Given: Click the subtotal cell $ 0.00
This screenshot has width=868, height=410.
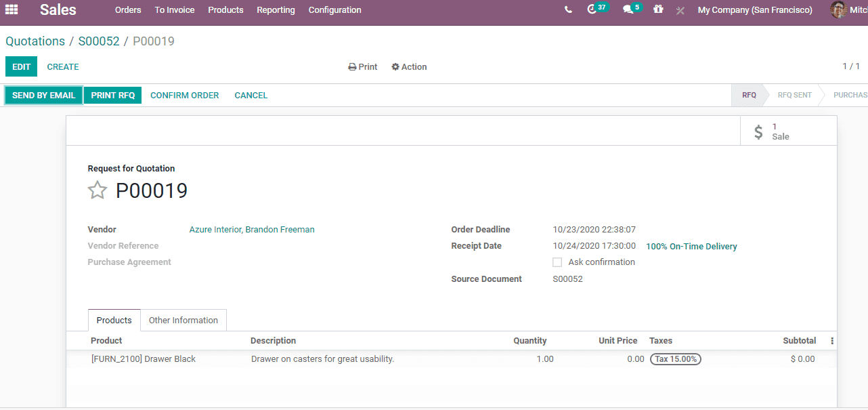Looking at the screenshot, I should pyautogui.click(x=803, y=359).
